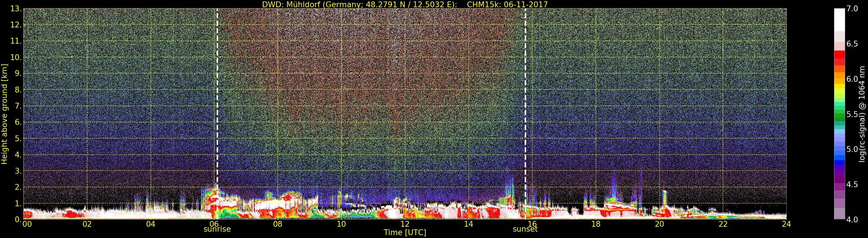Select height axis tick '6.' on the height axis
Viewport: 868px width, 238px height.
pos(18,122)
